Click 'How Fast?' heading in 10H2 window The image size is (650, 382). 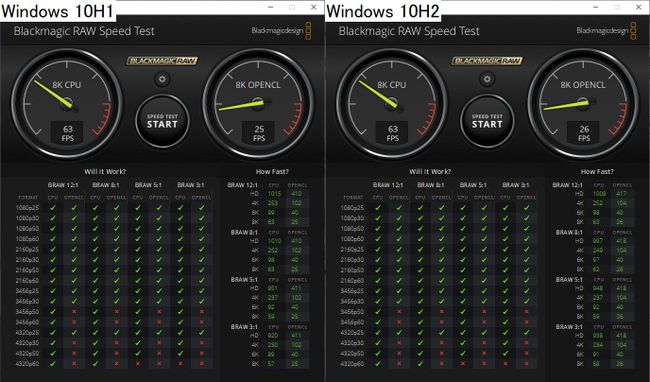(597, 172)
